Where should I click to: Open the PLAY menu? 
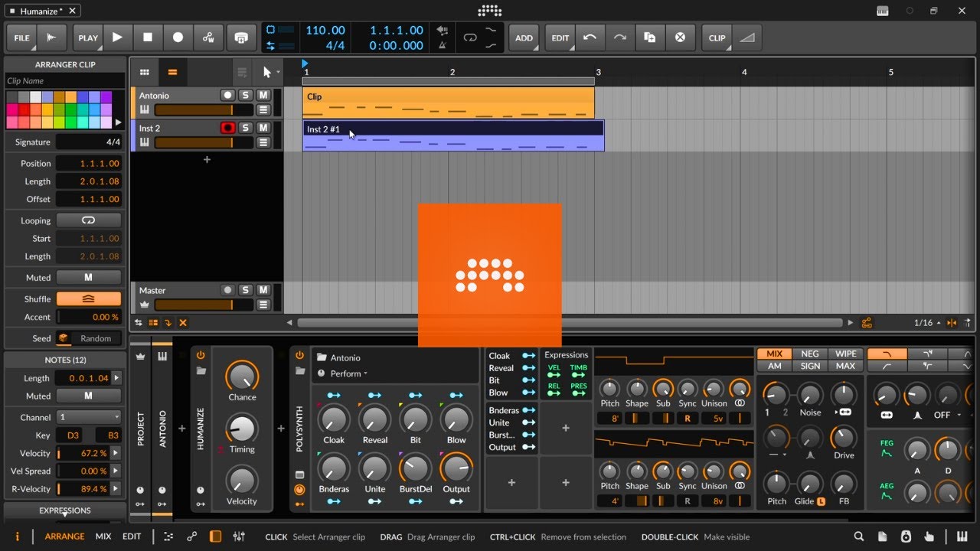click(88, 37)
